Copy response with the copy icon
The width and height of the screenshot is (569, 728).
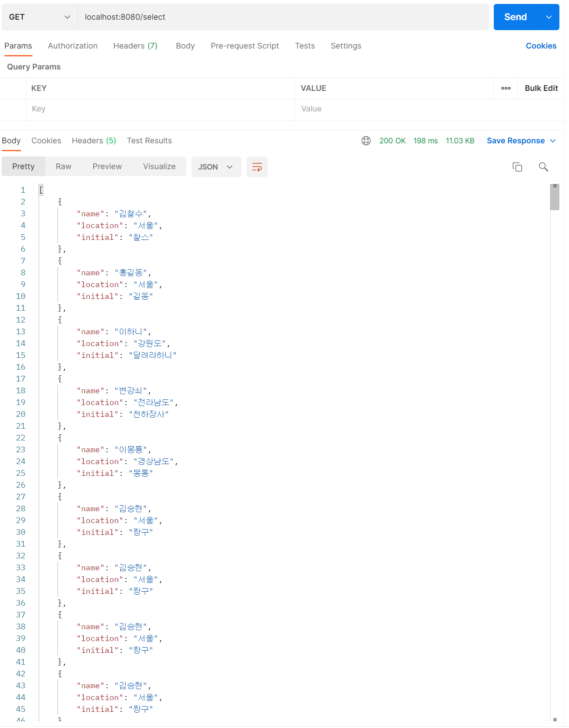tap(517, 167)
